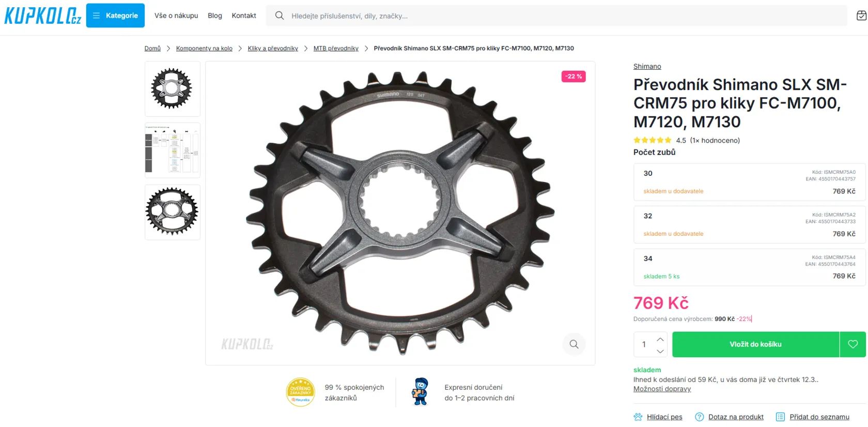Click the Hlídací pes paw icon
This screenshot has width=868, height=427.
coord(638,417)
